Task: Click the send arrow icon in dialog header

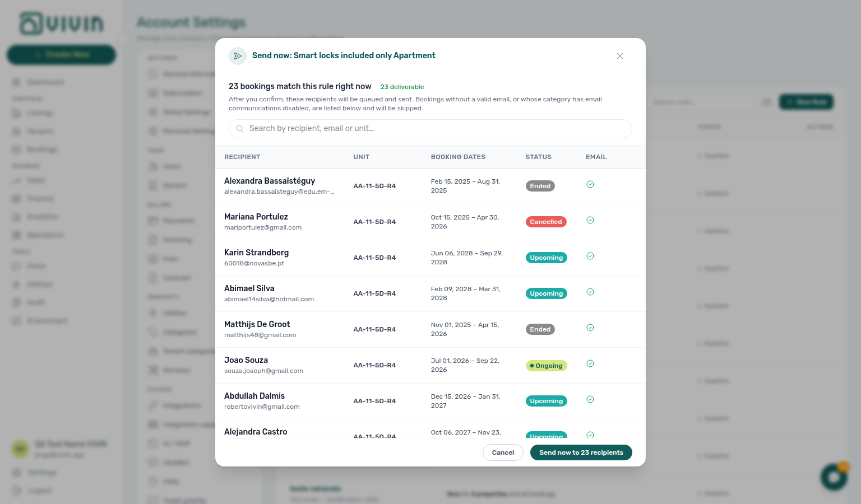Action: coord(238,56)
